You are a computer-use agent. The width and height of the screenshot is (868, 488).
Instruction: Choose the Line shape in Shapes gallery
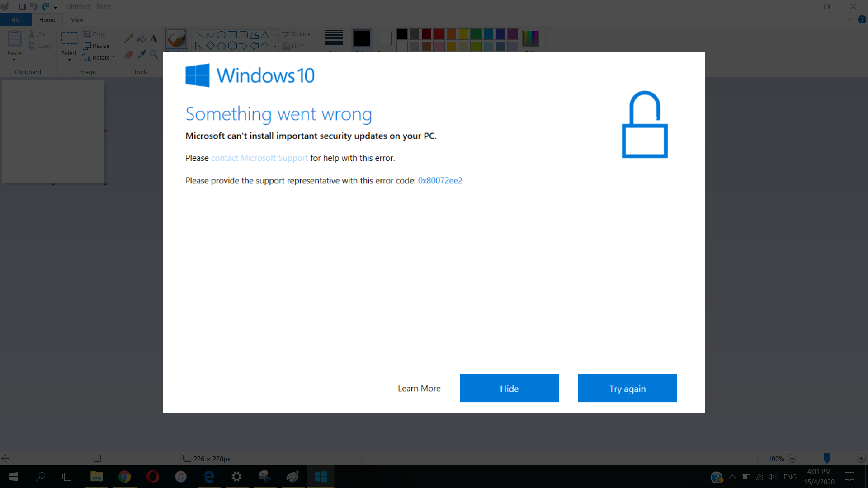click(199, 35)
